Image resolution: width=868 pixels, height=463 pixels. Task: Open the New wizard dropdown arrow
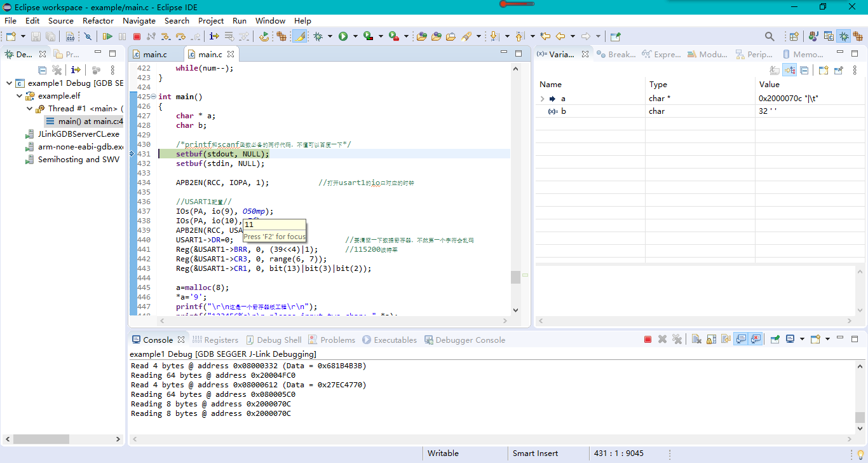pyautogui.click(x=23, y=36)
